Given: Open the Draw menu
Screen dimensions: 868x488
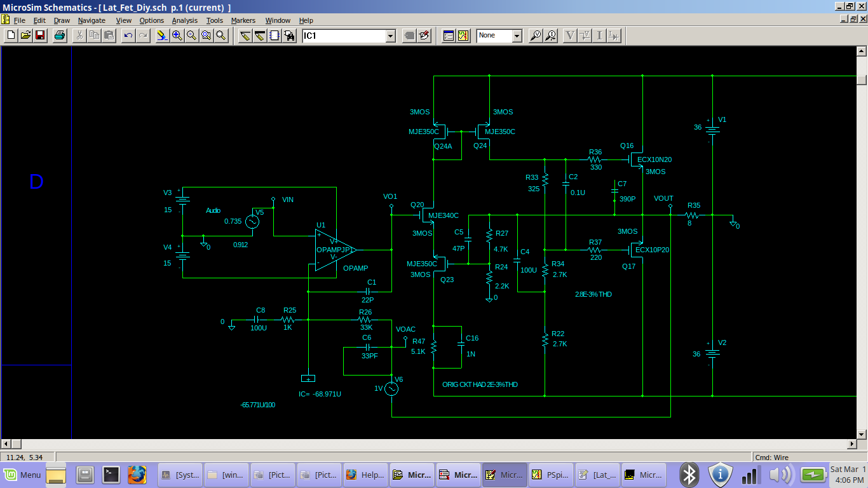Looking at the screenshot, I should click(62, 20).
